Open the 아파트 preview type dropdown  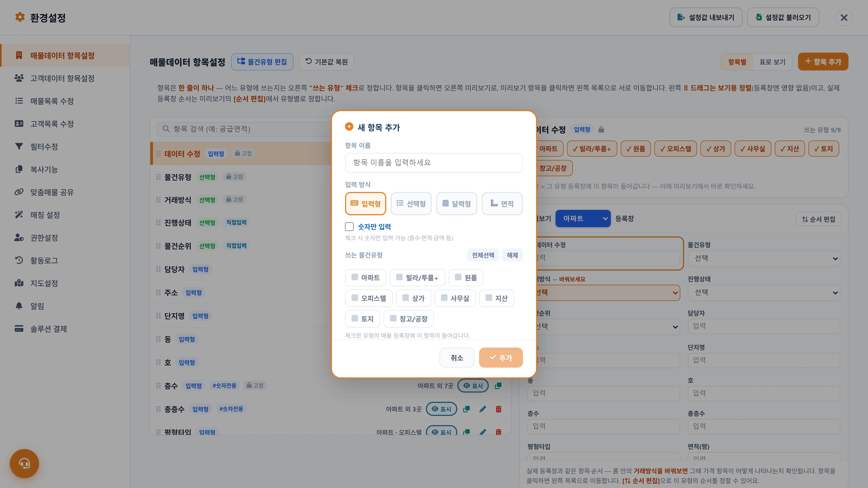coord(583,219)
